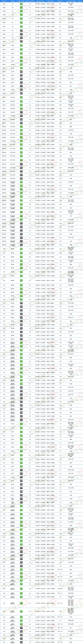Click petrol icon in Skoda Octavia AEE 1U2 row

click(x=21, y=134)
